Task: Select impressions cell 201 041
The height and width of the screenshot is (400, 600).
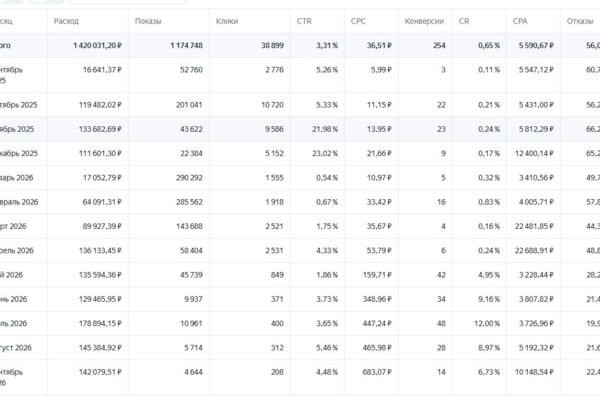Action: [189, 105]
